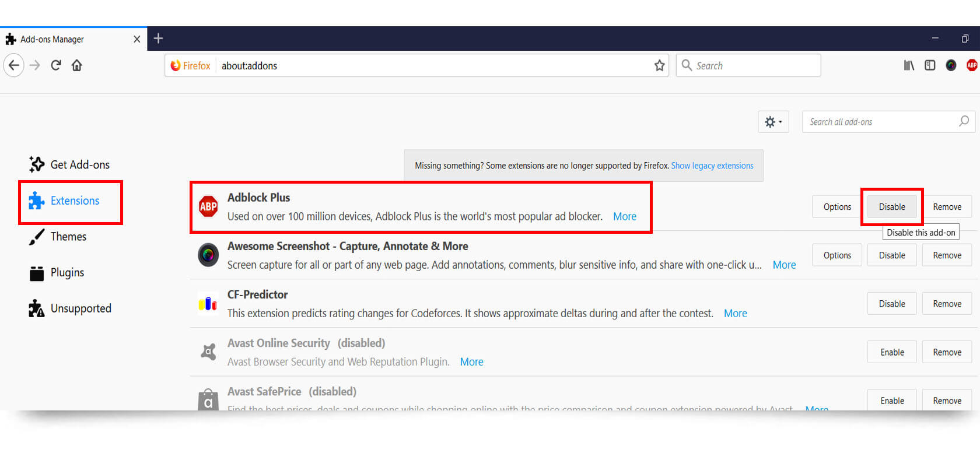Enable the Avast SafePrice extension
The width and height of the screenshot is (980, 453).
coord(892,400)
